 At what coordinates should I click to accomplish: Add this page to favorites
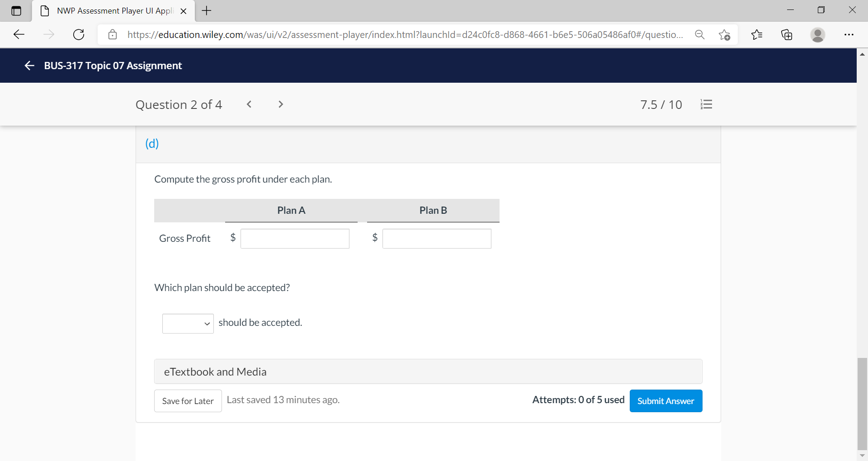pos(724,35)
